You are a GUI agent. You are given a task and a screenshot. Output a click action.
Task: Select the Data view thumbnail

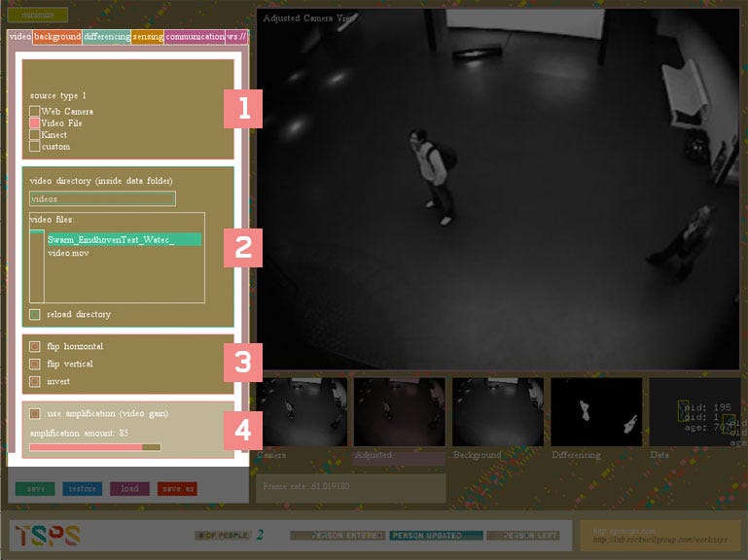click(x=695, y=412)
